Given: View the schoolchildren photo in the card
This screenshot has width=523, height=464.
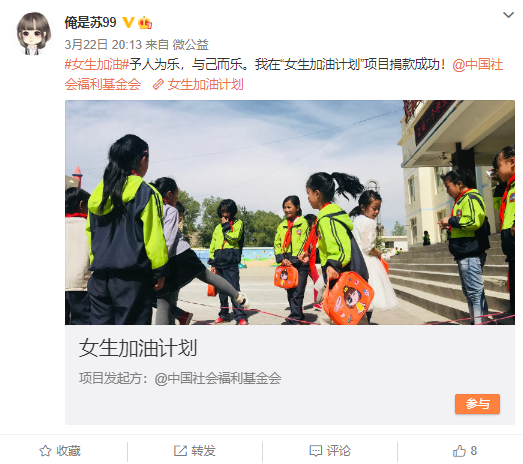Looking at the screenshot, I should tap(290, 212).
